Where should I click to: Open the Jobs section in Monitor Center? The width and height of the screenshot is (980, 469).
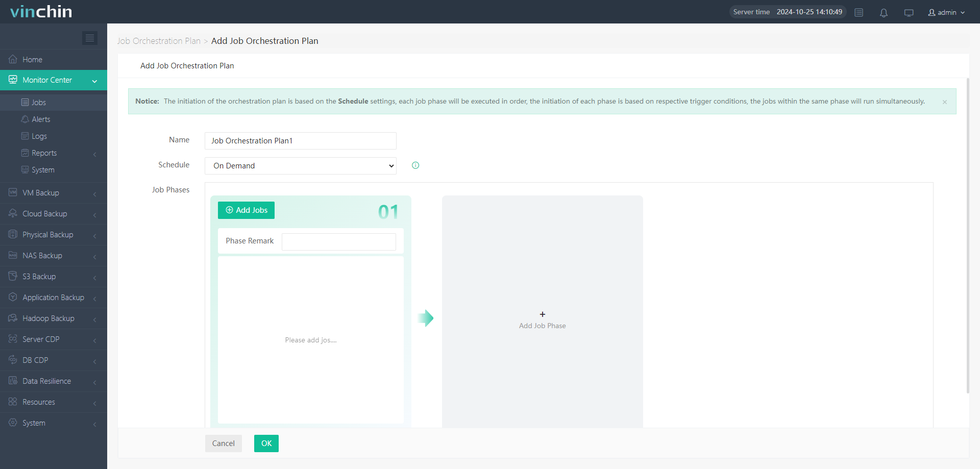coord(38,102)
